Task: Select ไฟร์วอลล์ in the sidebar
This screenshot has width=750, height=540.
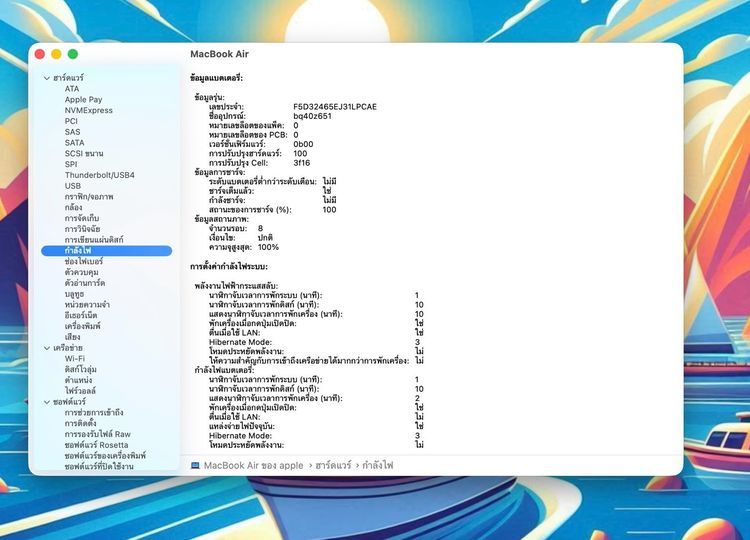Action: point(80,391)
